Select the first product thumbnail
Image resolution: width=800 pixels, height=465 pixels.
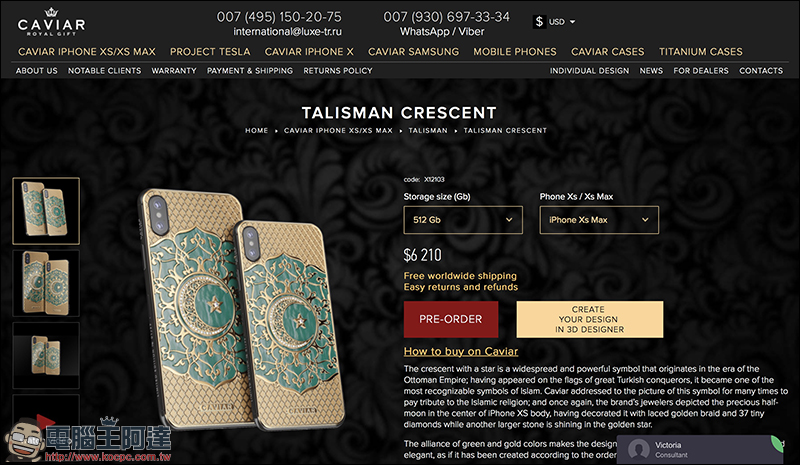tap(46, 211)
